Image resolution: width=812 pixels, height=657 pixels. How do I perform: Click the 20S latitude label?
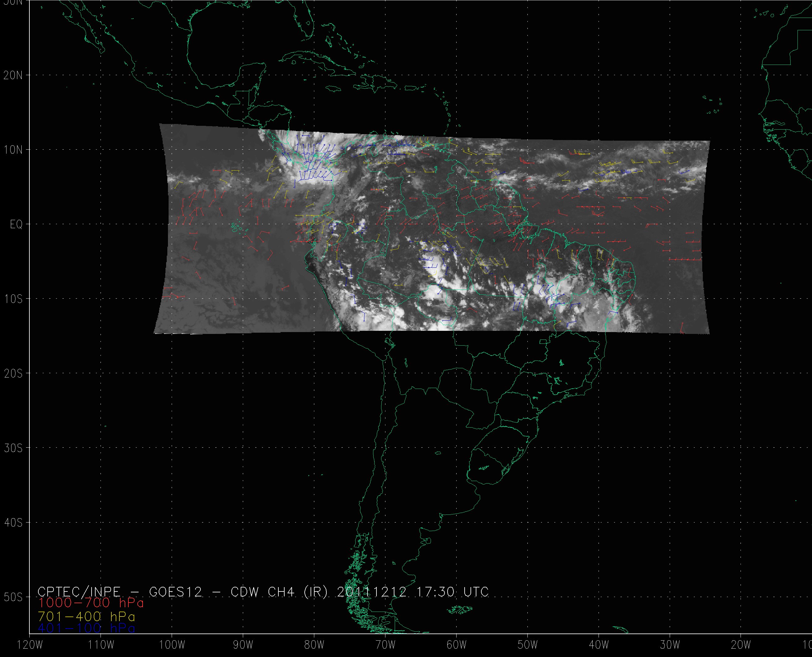pos(13,374)
